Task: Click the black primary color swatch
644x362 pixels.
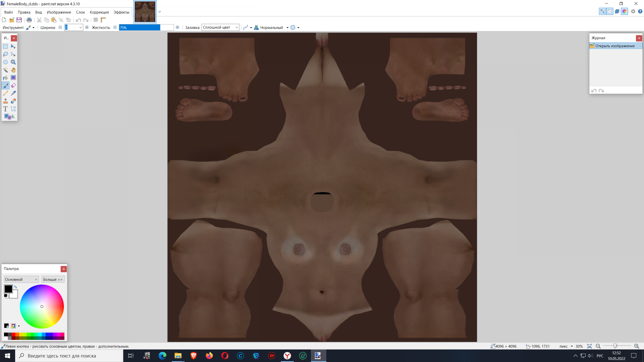Action: [8, 289]
